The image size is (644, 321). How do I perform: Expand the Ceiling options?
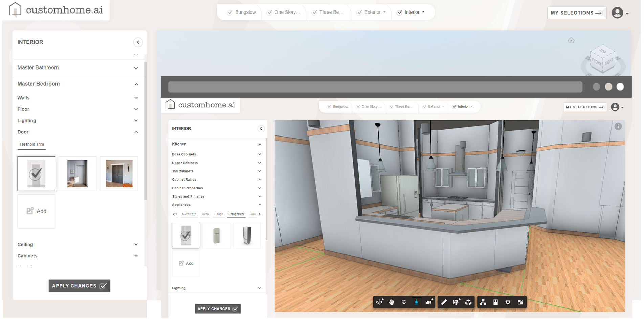pos(78,245)
